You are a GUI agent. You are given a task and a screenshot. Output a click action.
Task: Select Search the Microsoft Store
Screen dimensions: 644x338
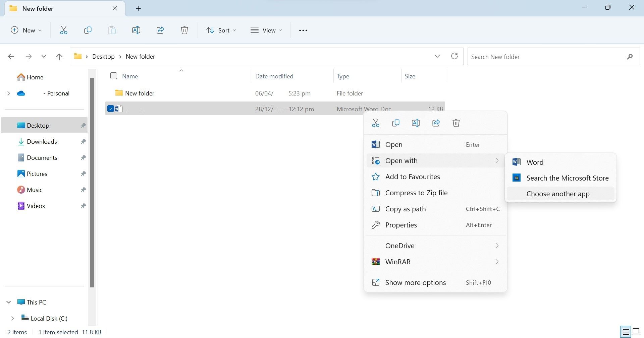pyautogui.click(x=560, y=178)
